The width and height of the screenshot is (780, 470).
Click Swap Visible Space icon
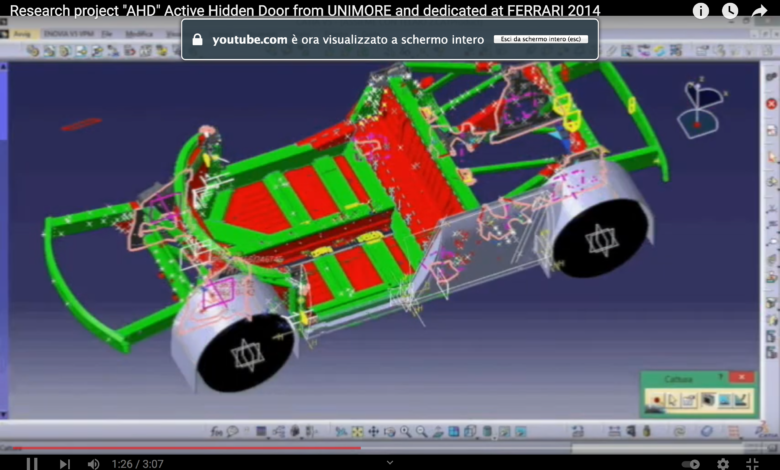coord(520,431)
